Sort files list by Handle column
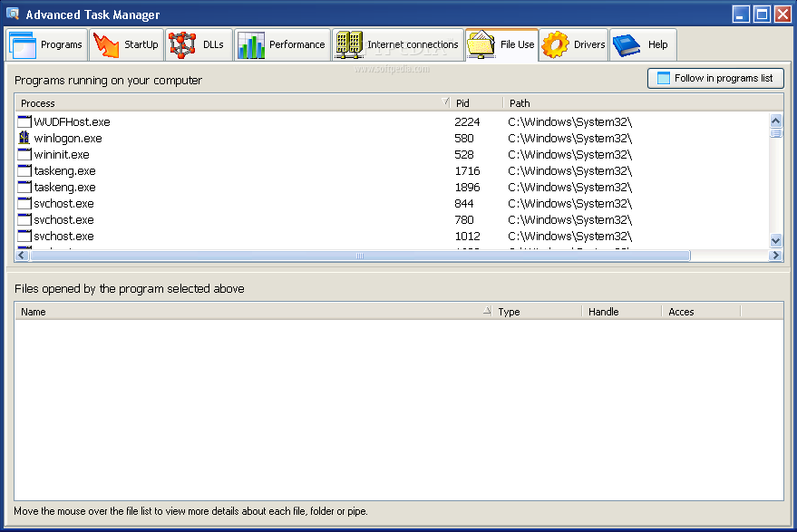 click(623, 312)
